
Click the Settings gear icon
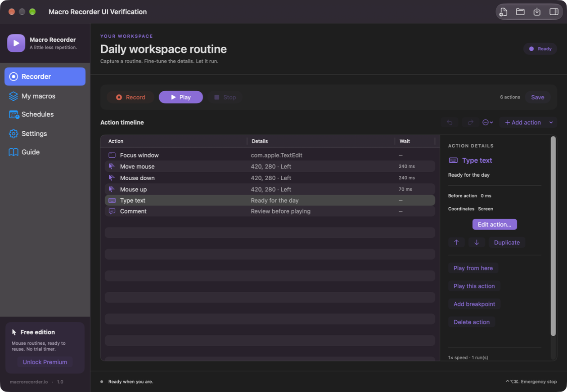[x=13, y=134]
